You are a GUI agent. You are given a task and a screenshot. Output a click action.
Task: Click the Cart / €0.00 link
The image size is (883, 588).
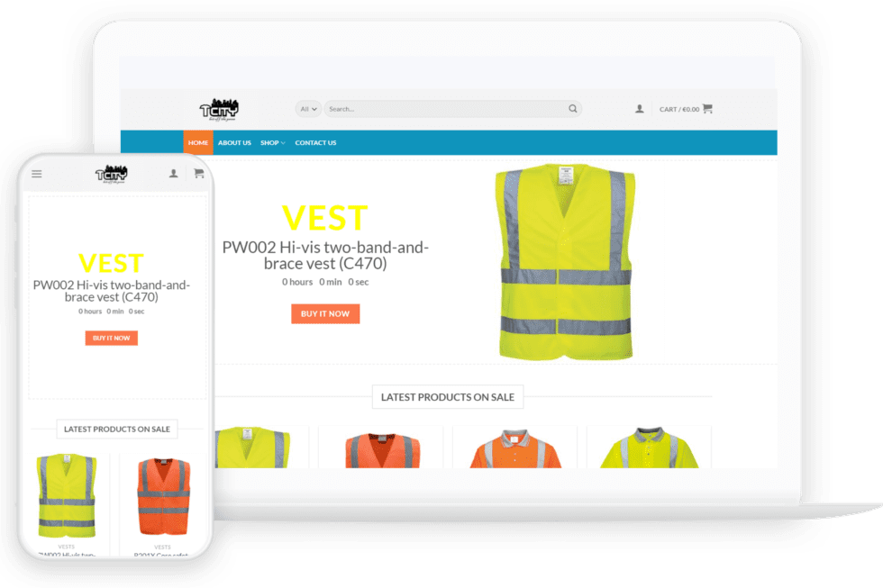(678, 109)
